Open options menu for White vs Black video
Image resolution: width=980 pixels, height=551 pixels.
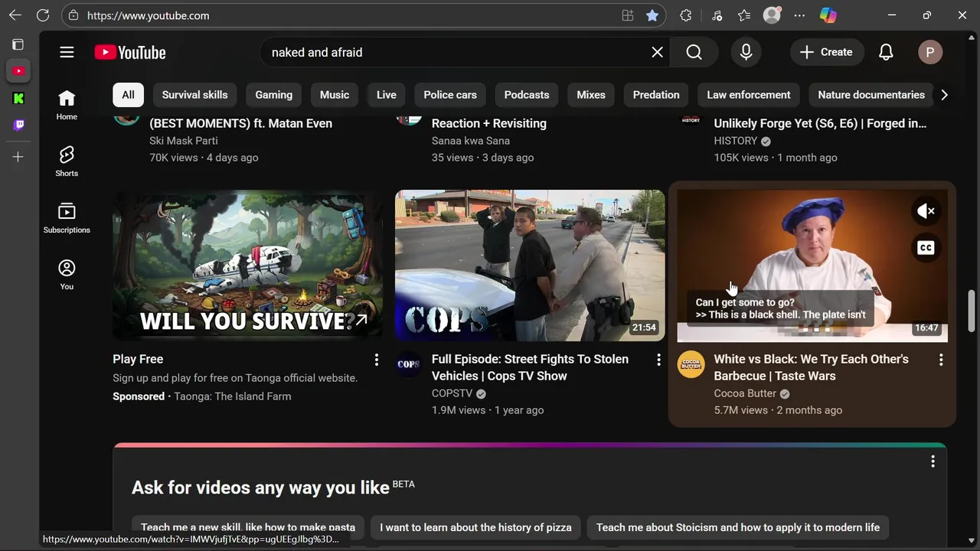tap(941, 360)
